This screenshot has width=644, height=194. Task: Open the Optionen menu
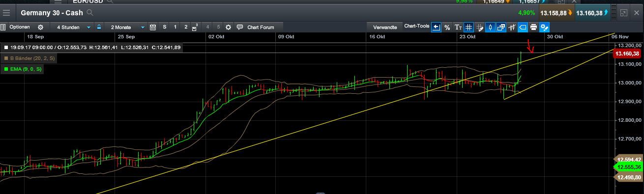[20, 27]
